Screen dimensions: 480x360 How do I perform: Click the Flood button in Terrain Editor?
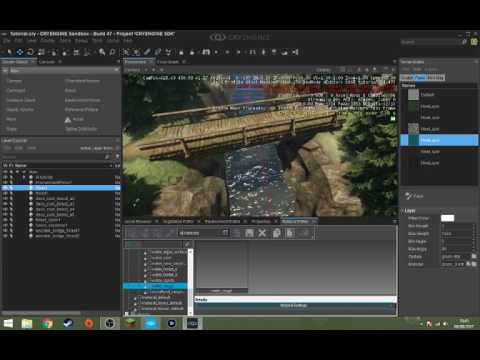(x=415, y=196)
